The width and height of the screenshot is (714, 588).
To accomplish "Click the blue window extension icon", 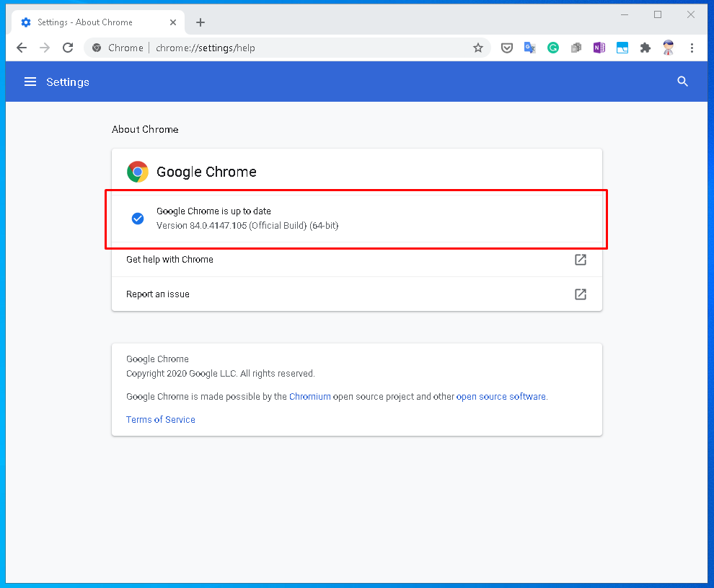I will click(x=622, y=48).
